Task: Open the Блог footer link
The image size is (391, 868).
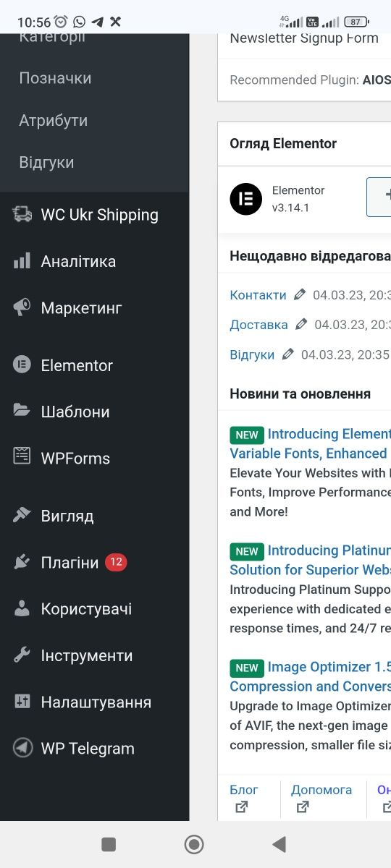Action: tap(243, 789)
